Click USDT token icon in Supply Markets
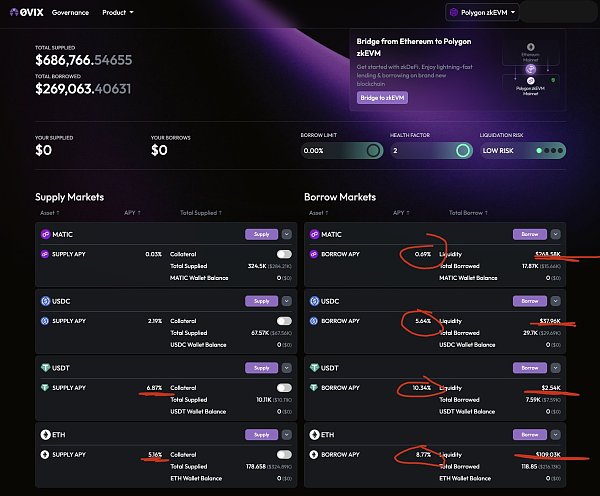The image size is (600, 496). [44, 367]
